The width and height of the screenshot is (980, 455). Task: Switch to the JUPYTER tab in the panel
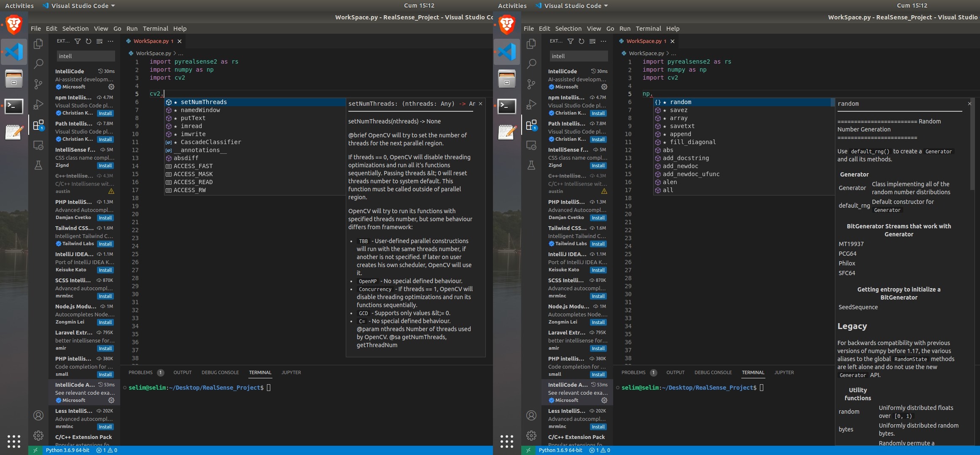pos(291,372)
